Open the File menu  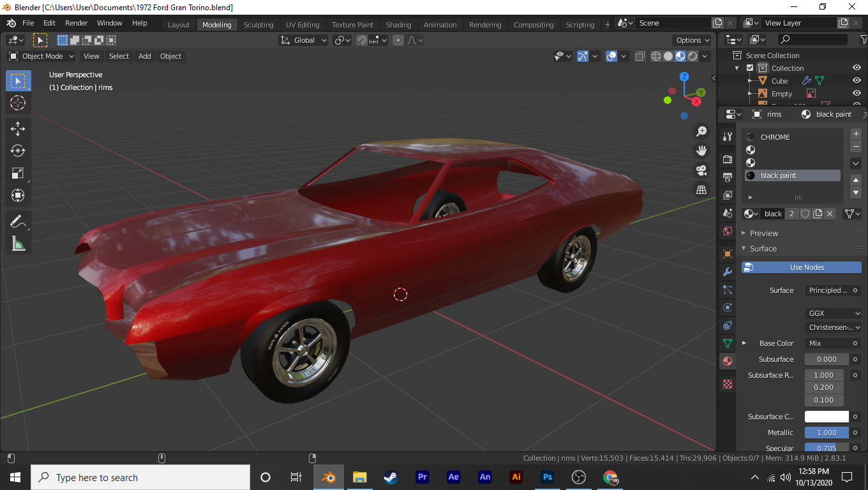click(29, 23)
